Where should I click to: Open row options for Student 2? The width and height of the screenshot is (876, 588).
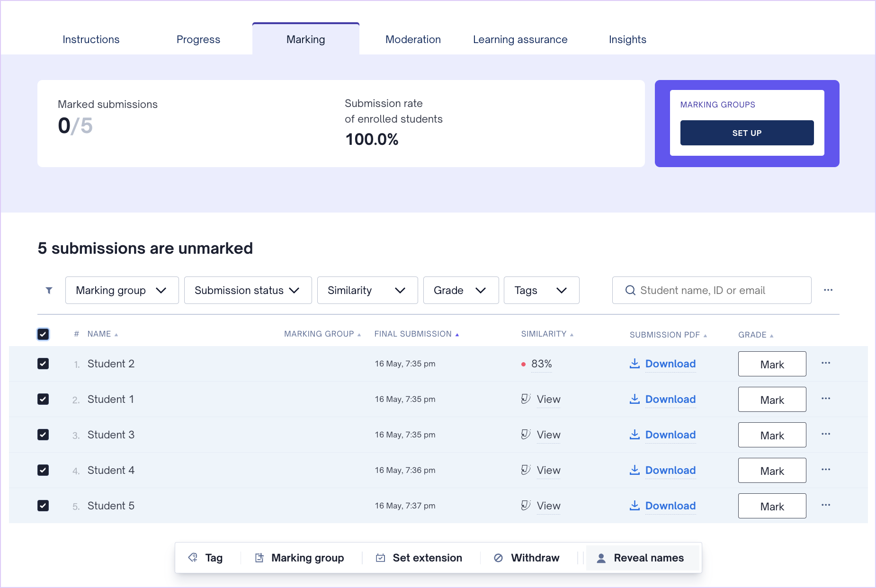click(826, 363)
